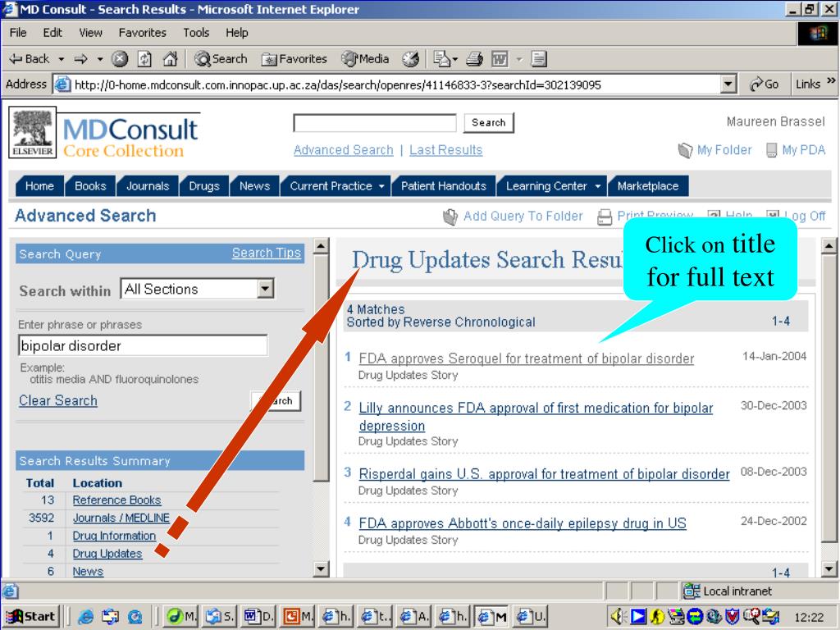The image size is (840, 630).
Task: Open the Media toolbar button
Action: (x=365, y=59)
